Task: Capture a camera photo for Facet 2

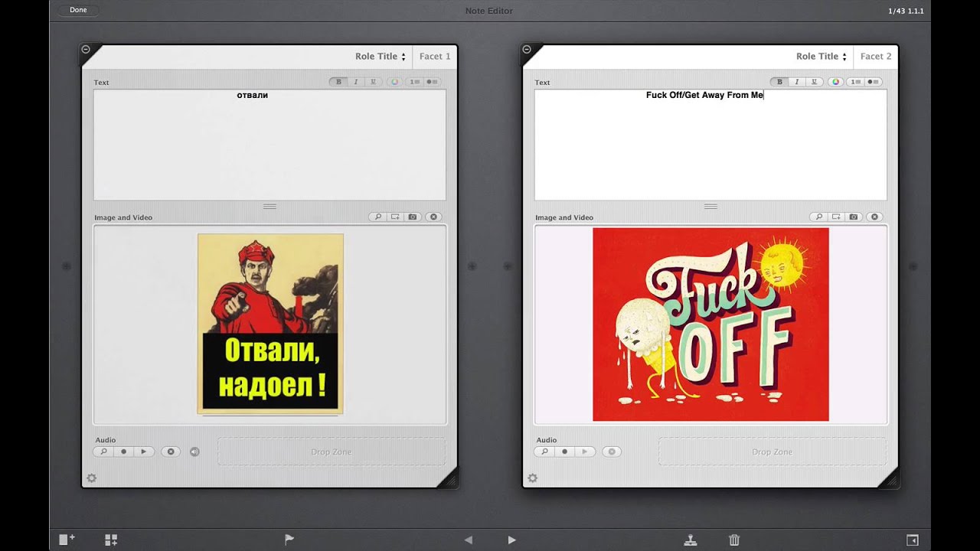Action: (854, 217)
